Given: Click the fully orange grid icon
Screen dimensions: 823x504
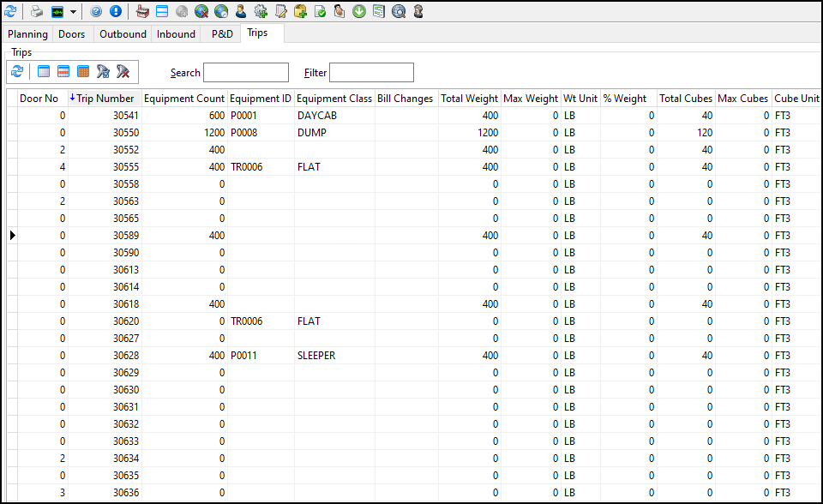Looking at the screenshot, I should point(83,71).
